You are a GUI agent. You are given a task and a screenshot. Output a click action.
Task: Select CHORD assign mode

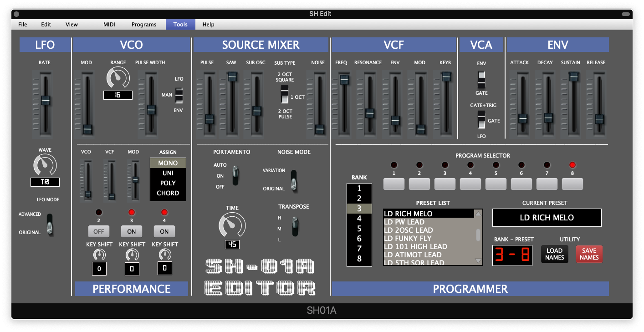point(168,193)
